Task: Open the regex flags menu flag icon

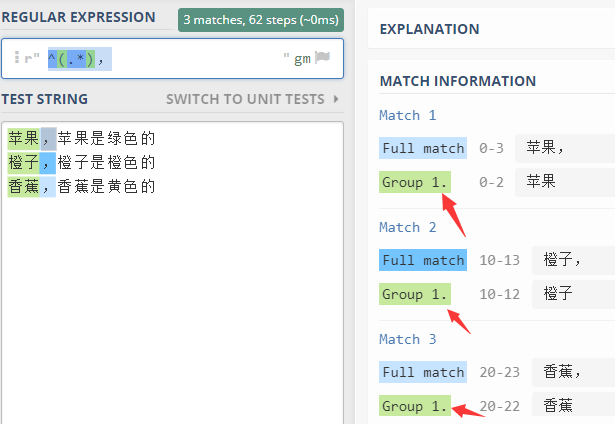Action: coord(322,58)
